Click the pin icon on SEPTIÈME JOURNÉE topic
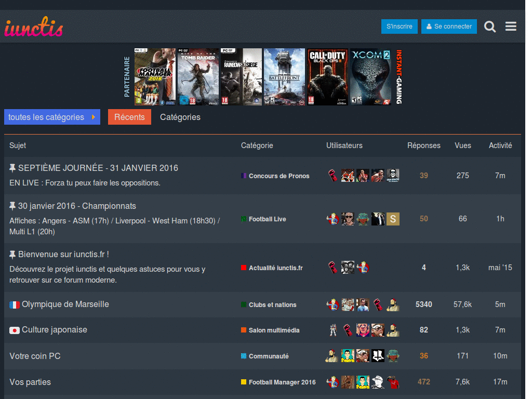The height and width of the screenshot is (399, 532). [x=12, y=168]
